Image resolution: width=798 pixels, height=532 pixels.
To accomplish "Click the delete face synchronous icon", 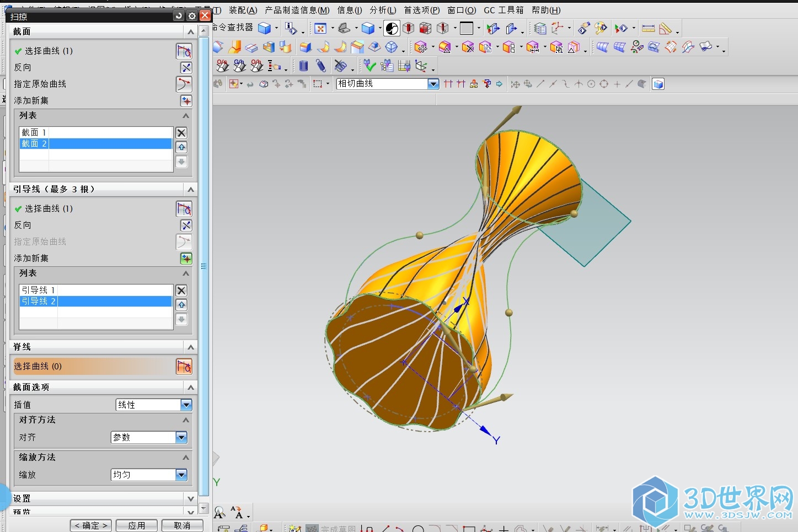I will [468, 47].
